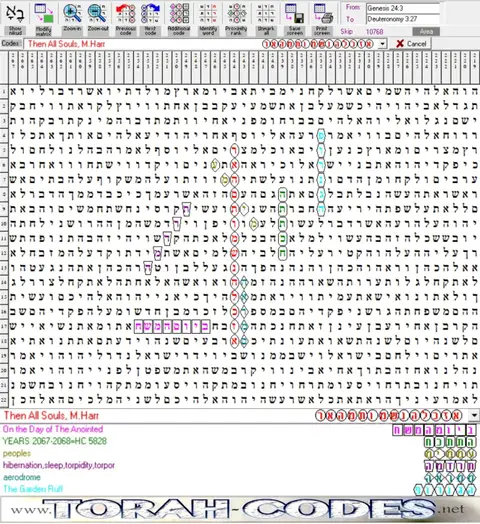Click matrix row number 12 header
Image resolution: width=480 pixels, height=524 pixels.
click(x=4, y=253)
